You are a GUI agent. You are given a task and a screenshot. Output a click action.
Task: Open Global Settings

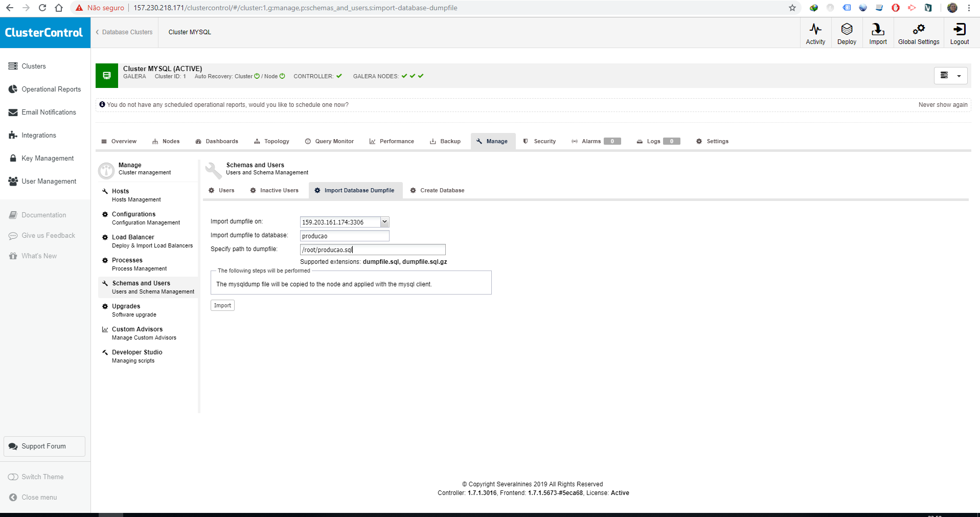[918, 32]
